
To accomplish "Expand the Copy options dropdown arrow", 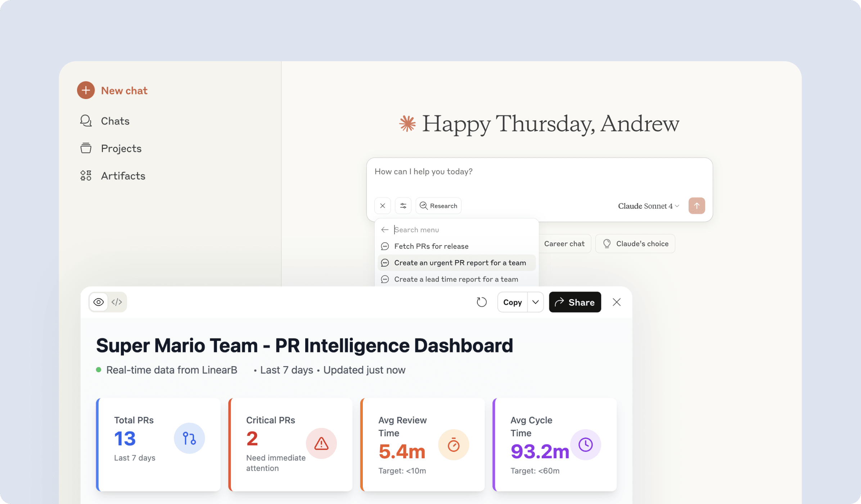I will [x=535, y=302].
